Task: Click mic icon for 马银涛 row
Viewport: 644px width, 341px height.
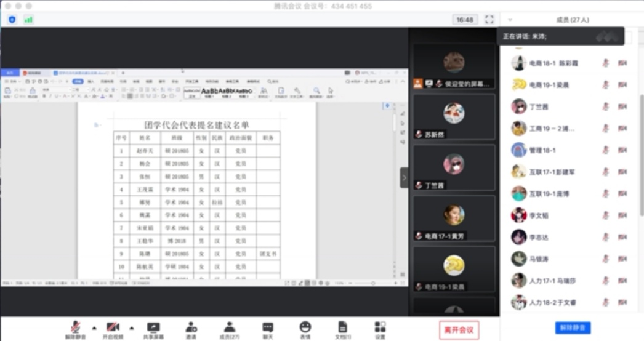Action: (605, 259)
